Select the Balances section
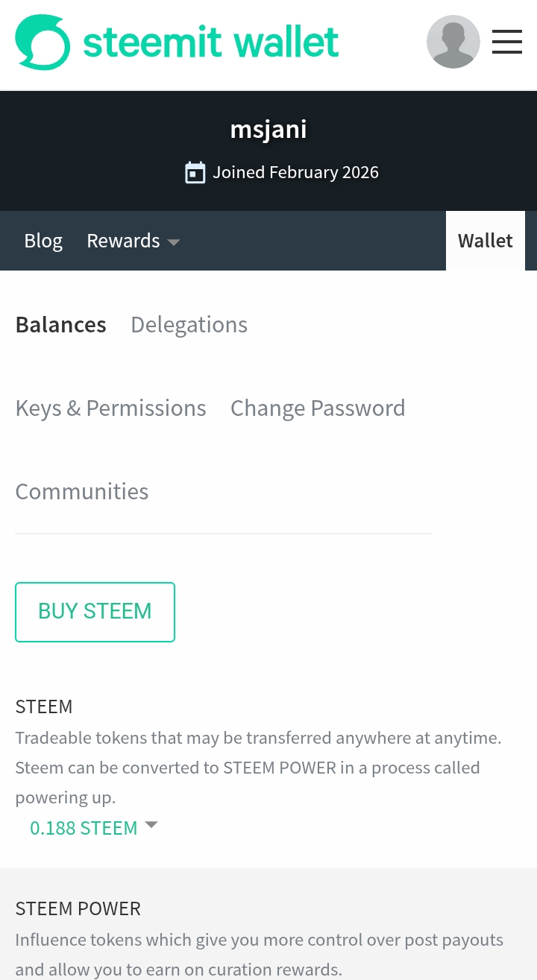This screenshot has height=980, width=537. tap(61, 325)
